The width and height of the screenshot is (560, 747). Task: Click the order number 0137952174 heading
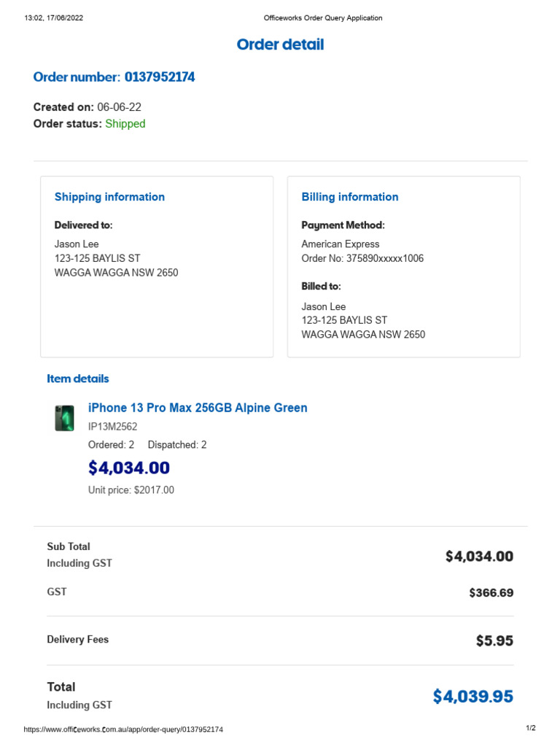114,77
